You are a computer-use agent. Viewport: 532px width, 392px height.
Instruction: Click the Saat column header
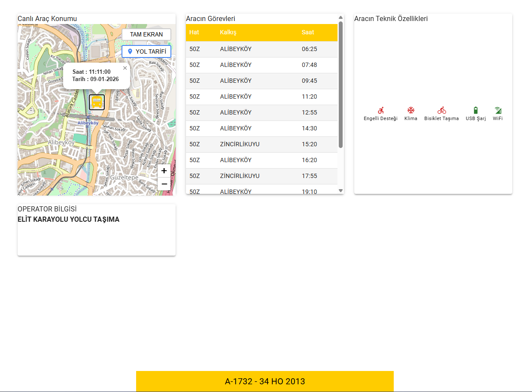coord(308,32)
